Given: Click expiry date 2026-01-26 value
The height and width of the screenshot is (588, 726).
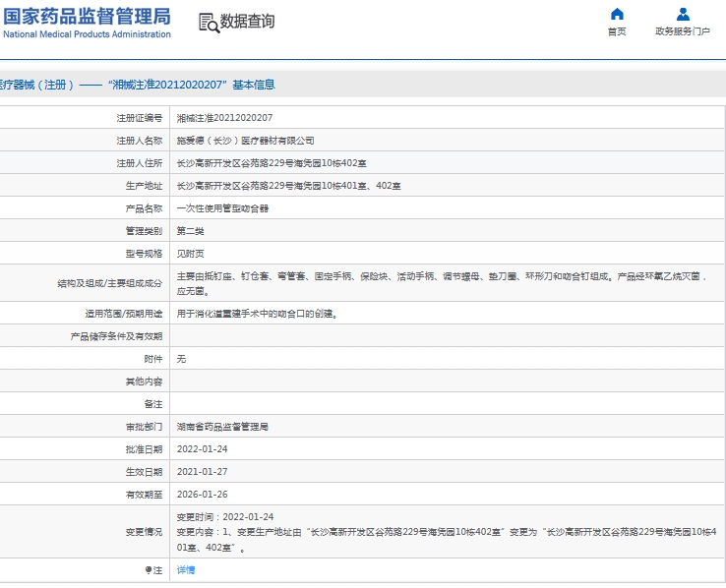Looking at the screenshot, I should 203,495.
